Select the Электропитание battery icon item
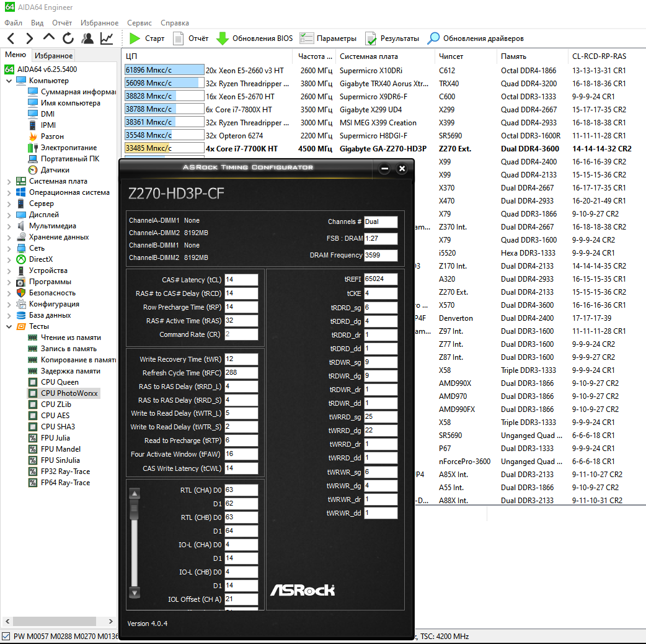Image resolution: width=646 pixels, height=644 pixels. 62,147
